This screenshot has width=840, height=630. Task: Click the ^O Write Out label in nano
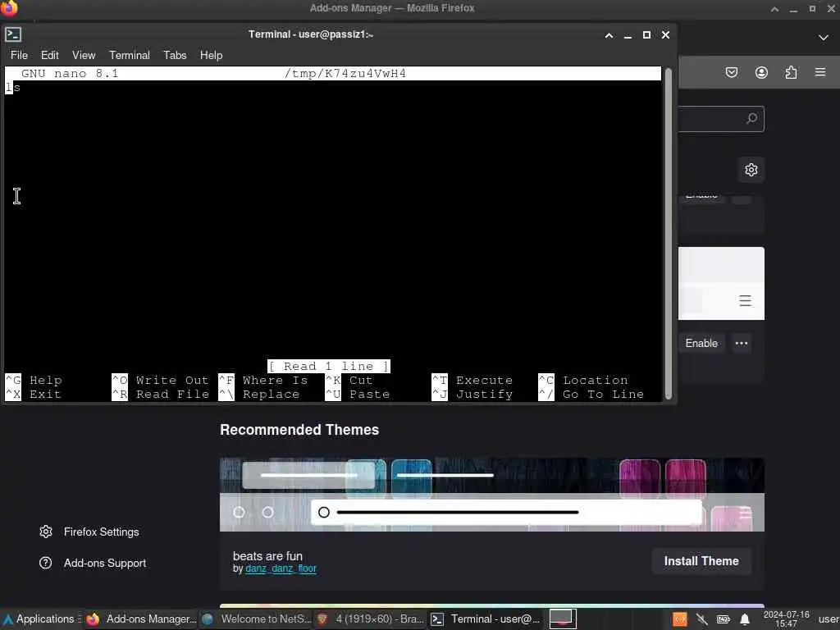160,381
